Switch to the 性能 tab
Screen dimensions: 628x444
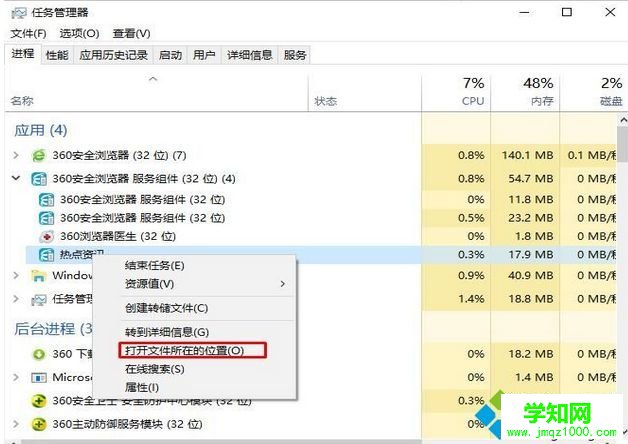(x=57, y=55)
